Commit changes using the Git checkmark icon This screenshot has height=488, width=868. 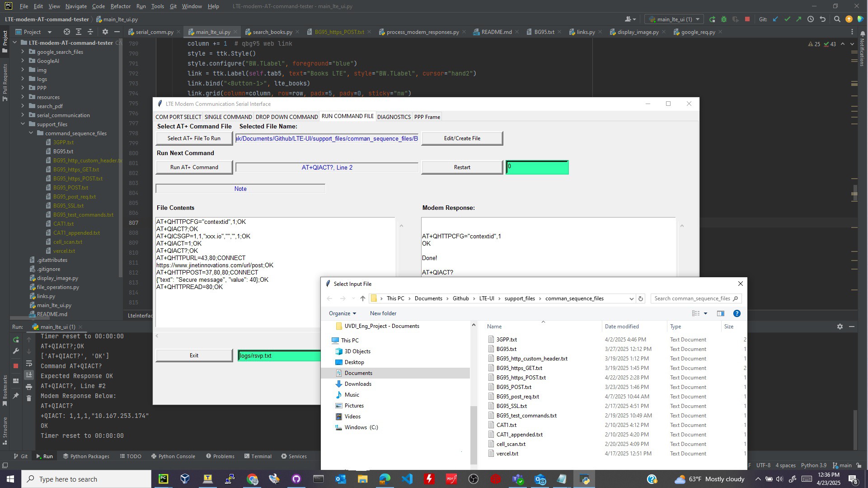tap(787, 19)
